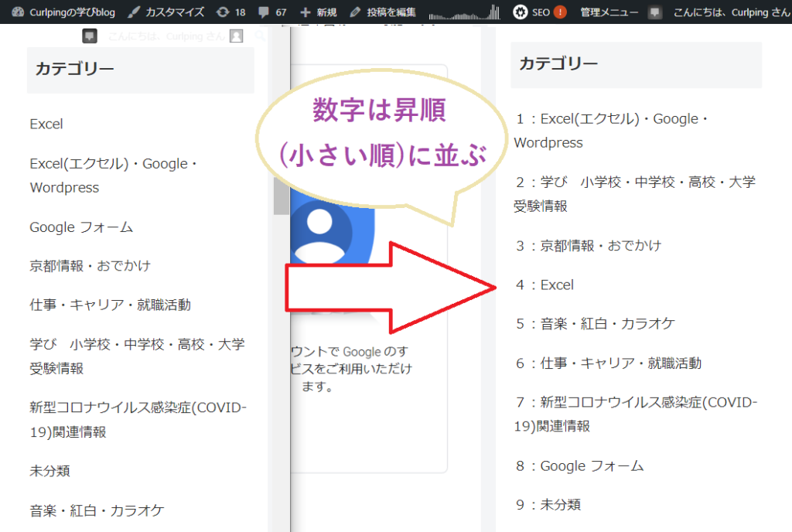792x532 pixels.
Task: Open category 8:Google フォーム
Action: click(580, 465)
